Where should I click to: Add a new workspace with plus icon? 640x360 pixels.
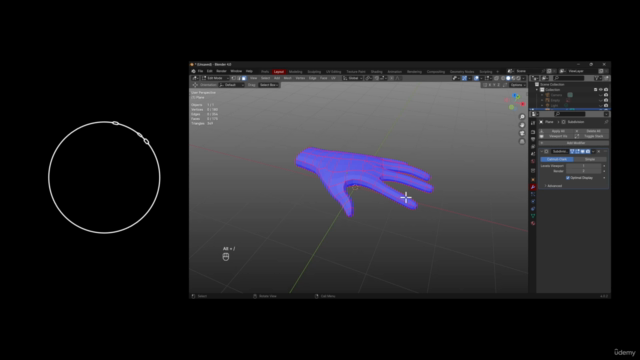click(x=497, y=72)
